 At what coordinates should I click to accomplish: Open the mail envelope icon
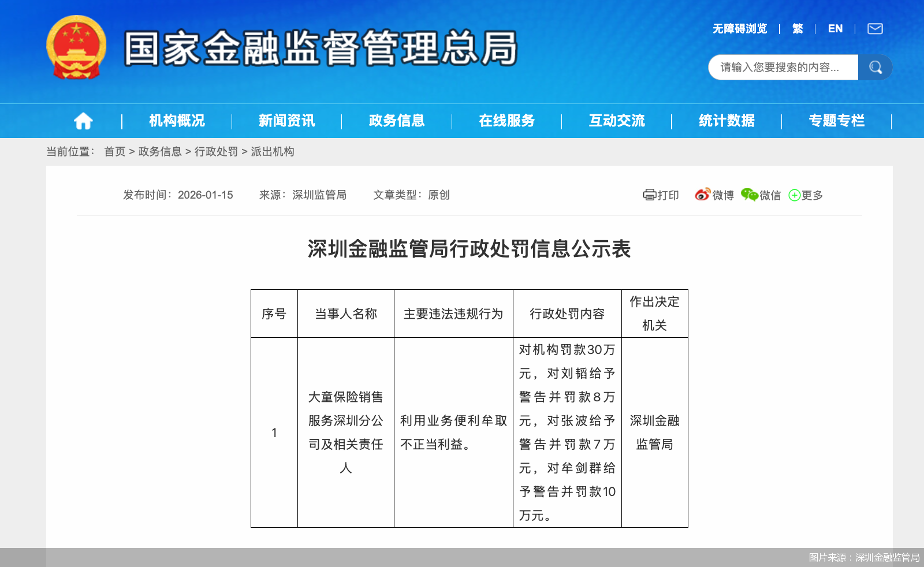(x=875, y=28)
